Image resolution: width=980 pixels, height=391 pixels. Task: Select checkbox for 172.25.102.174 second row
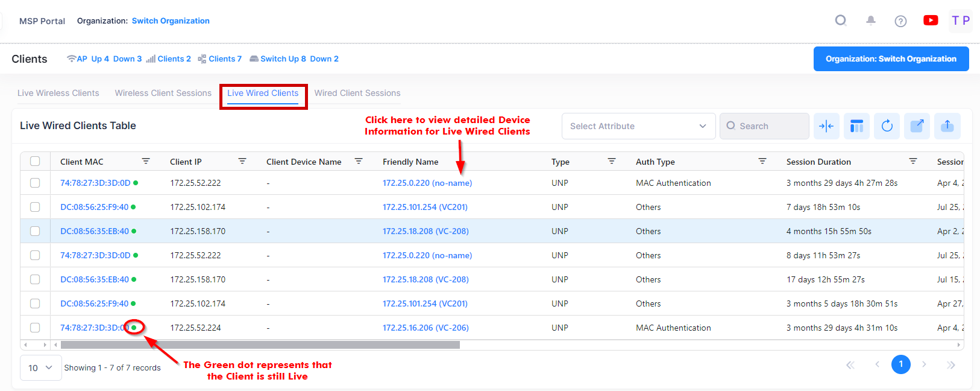(35, 207)
